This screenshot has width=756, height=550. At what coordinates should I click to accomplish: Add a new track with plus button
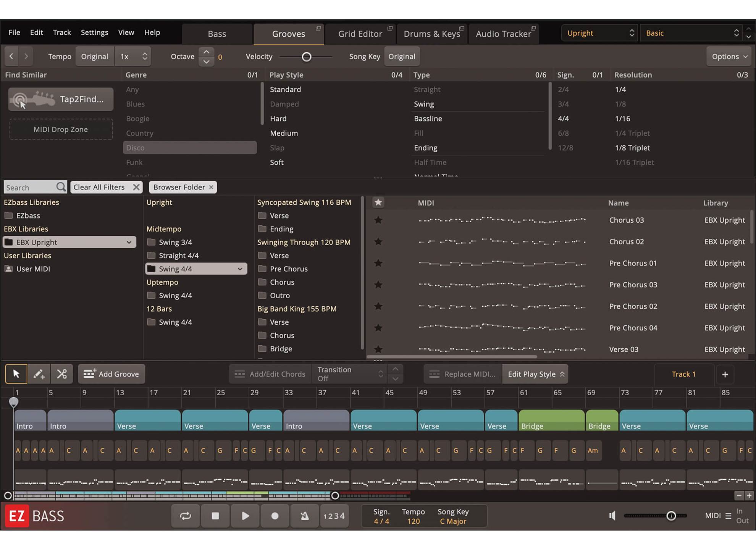click(725, 374)
